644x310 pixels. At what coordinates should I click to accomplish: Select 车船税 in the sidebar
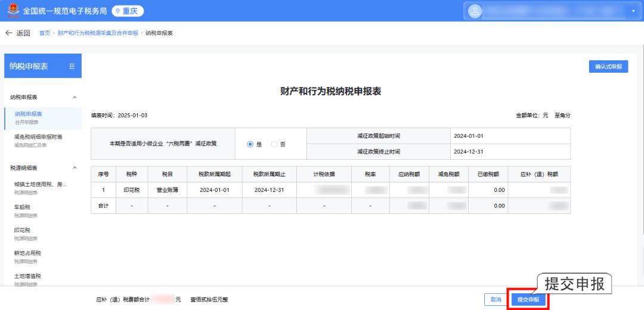(23, 207)
